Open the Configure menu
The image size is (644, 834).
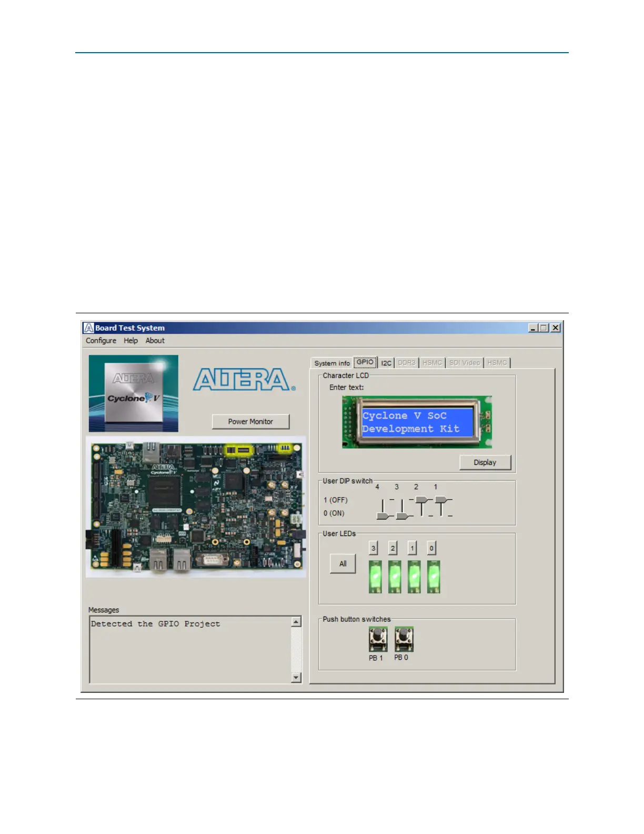point(101,341)
